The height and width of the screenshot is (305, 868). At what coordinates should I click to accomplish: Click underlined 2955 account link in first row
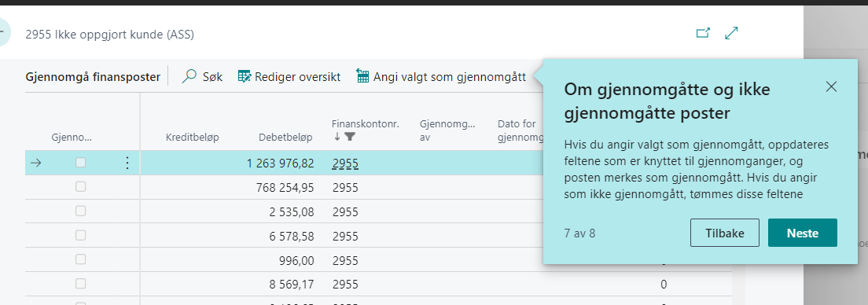tap(345, 164)
